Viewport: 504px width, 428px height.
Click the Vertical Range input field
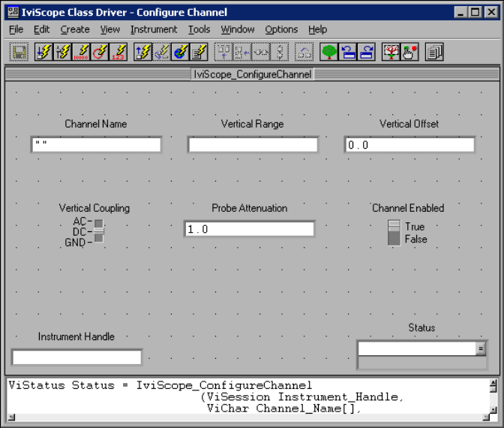coord(253,145)
